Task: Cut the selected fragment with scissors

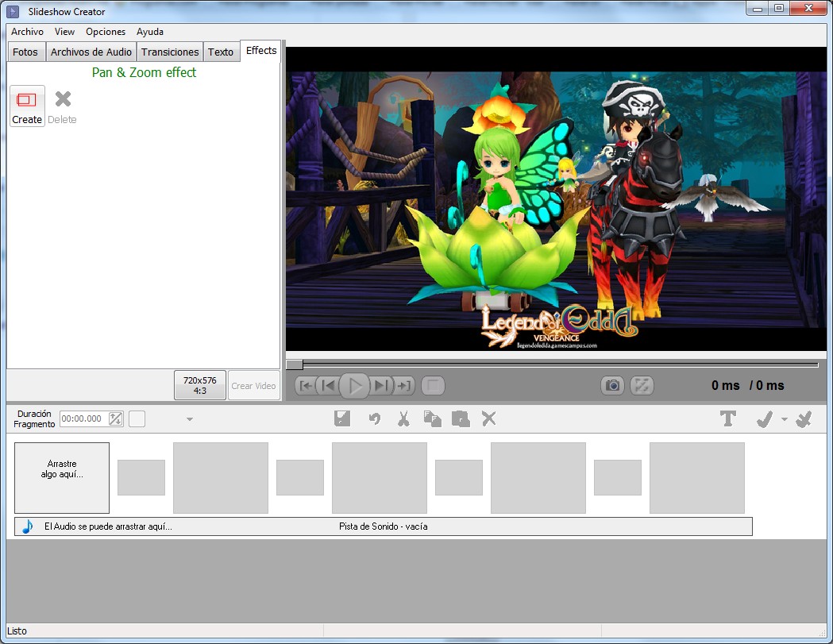Action: click(403, 418)
